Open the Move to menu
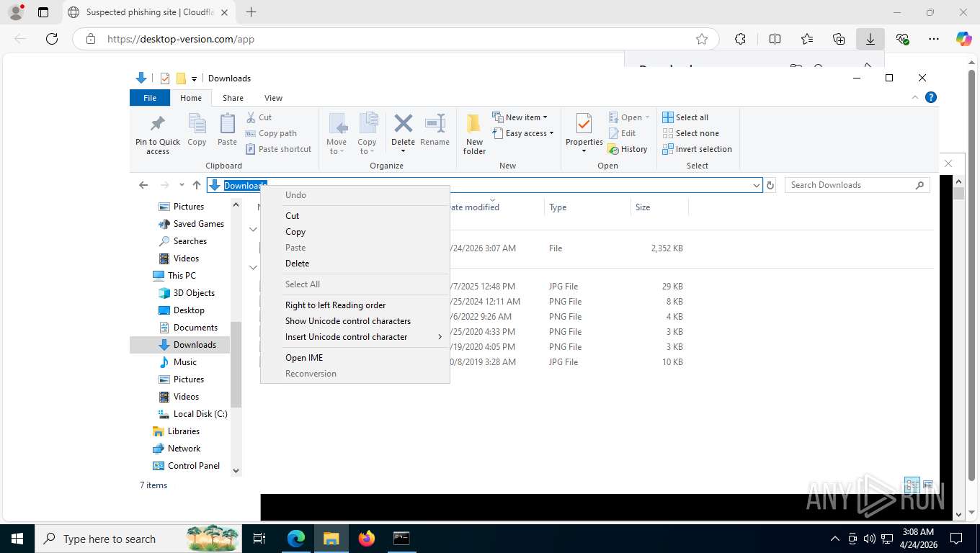Screen dimensions: 980x553 pos(337,133)
